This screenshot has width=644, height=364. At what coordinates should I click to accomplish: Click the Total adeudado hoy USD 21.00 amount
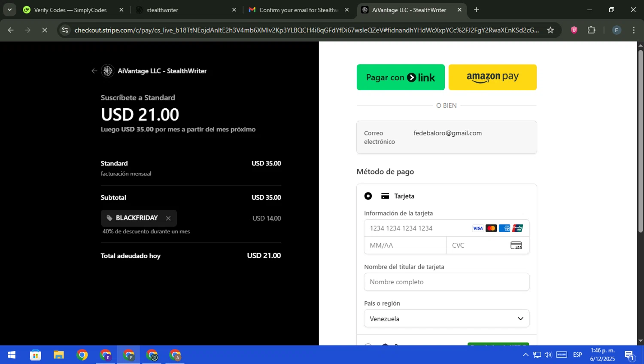[x=264, y=256]
